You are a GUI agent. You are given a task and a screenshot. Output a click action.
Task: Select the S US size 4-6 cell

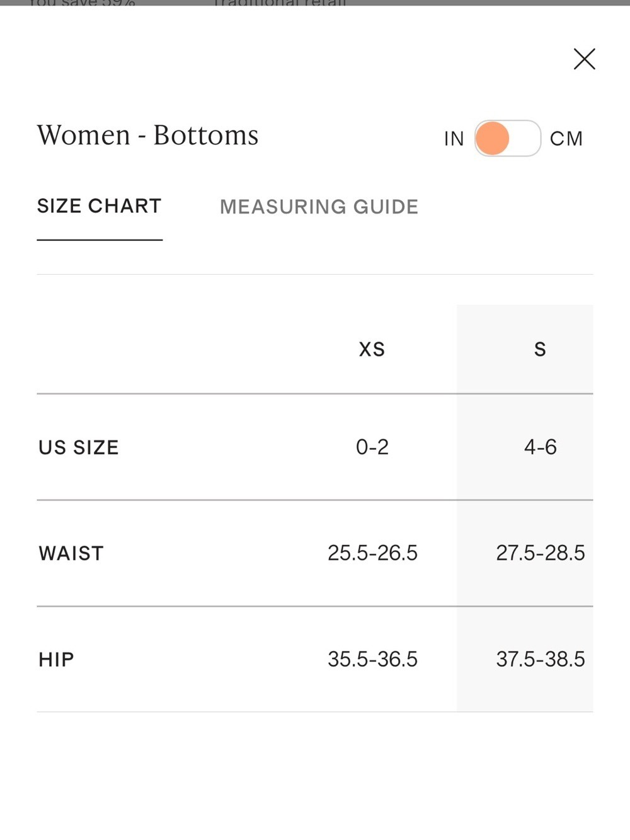point(541,447)
